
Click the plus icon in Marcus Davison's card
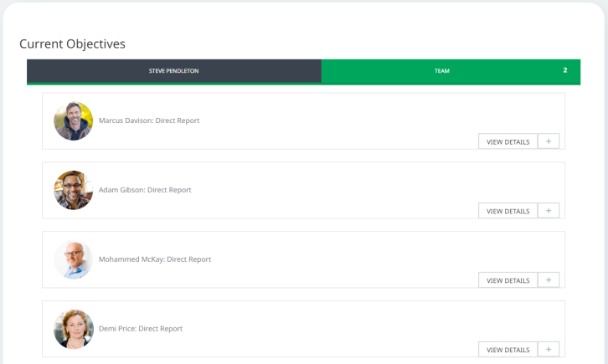pyautogui.click(x=548, y=141)
